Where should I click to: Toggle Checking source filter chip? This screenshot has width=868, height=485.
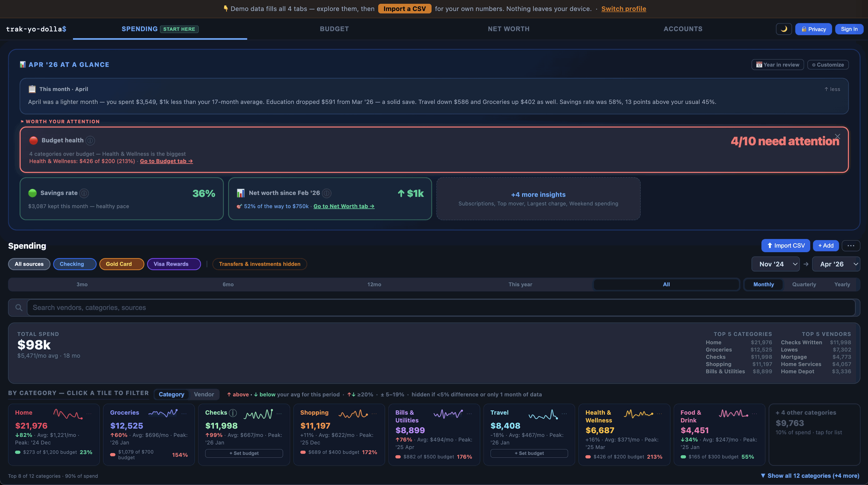point(75,264)
